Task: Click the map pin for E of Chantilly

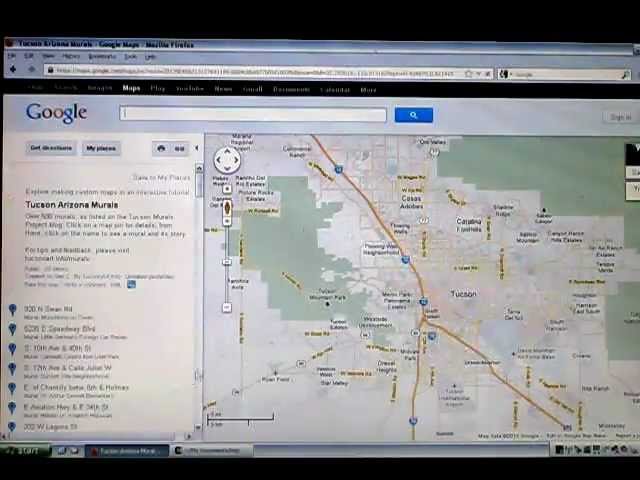Action: tap(12, 388)
